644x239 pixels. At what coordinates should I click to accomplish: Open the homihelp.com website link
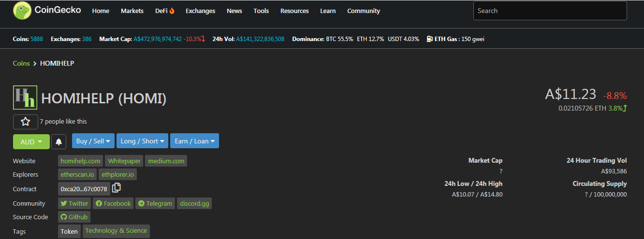81,161
